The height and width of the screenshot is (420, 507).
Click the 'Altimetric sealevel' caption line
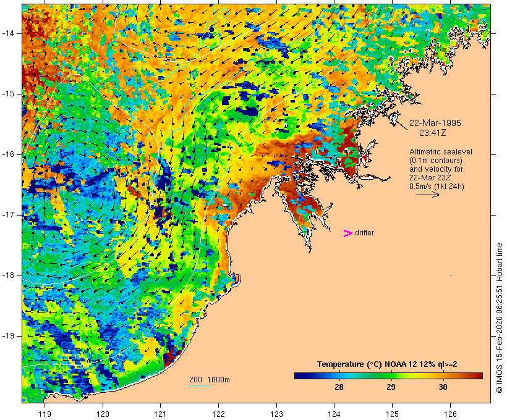tap(441, 152)
